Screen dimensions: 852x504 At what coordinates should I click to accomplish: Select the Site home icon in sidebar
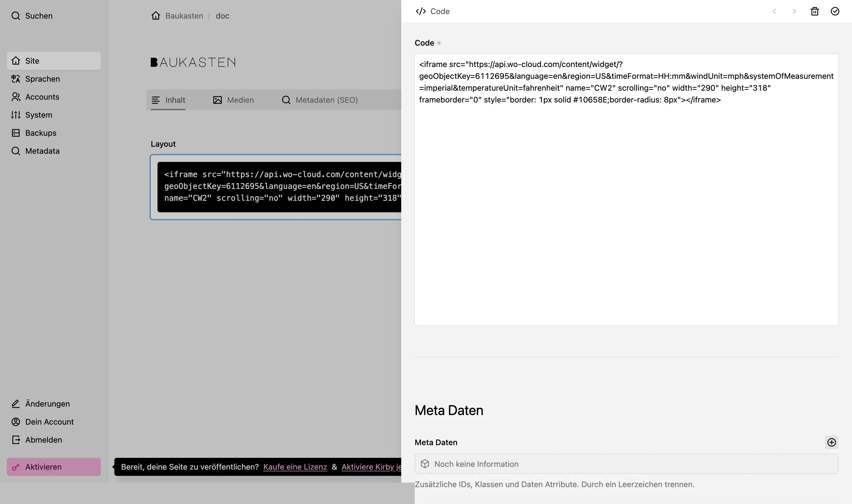(15, 61)
